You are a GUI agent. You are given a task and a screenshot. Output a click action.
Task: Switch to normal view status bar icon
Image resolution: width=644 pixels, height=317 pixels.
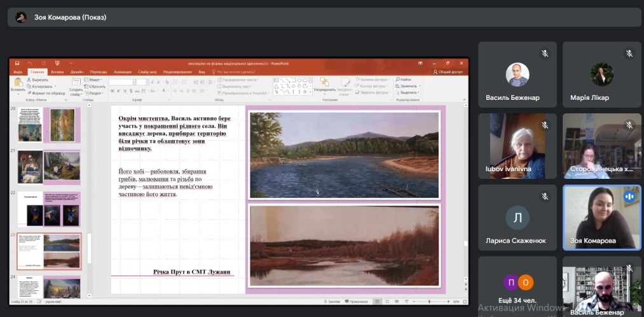click(x=376, y=301)
